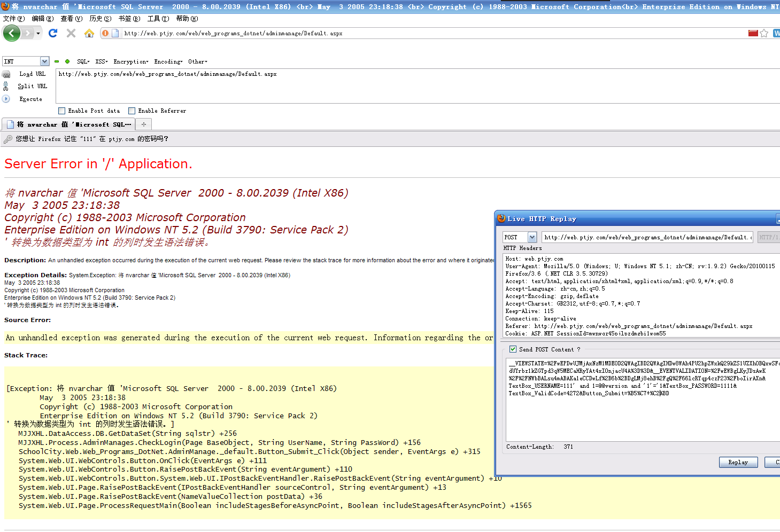
Task: Open a new tab with the plus button
Action: [144, 124]
